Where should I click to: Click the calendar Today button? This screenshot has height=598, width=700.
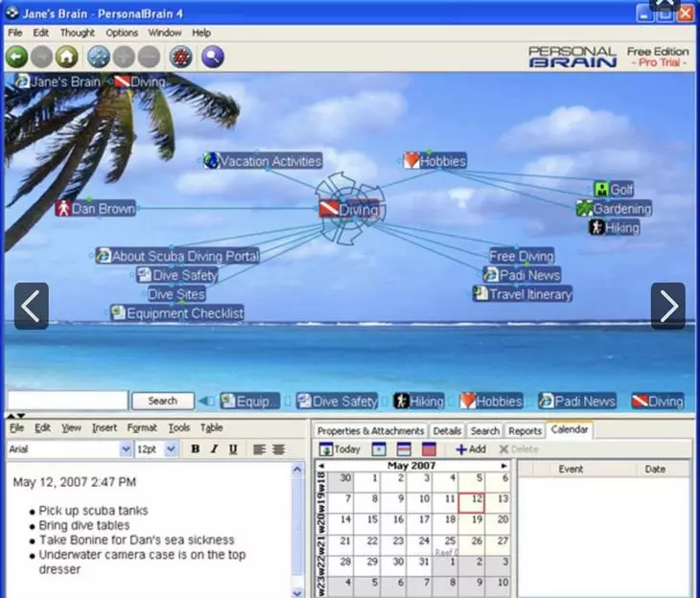pyautogui.click(x=340, y=449)
